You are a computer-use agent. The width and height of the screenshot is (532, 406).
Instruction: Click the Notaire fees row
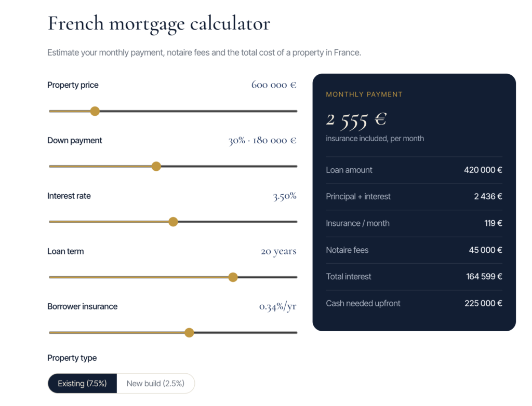pos(414,250)
